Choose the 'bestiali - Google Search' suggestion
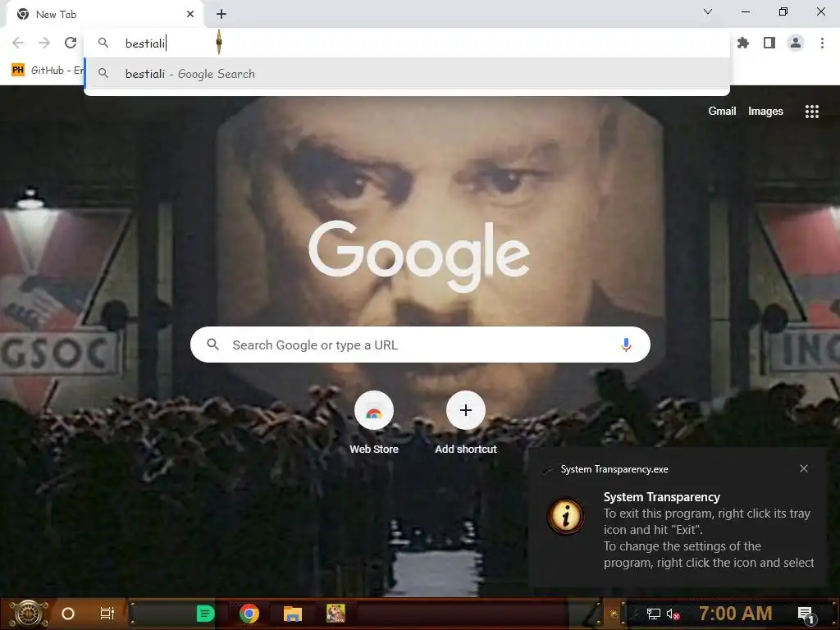The image size is (840, 630). click(x=407, y=74)
